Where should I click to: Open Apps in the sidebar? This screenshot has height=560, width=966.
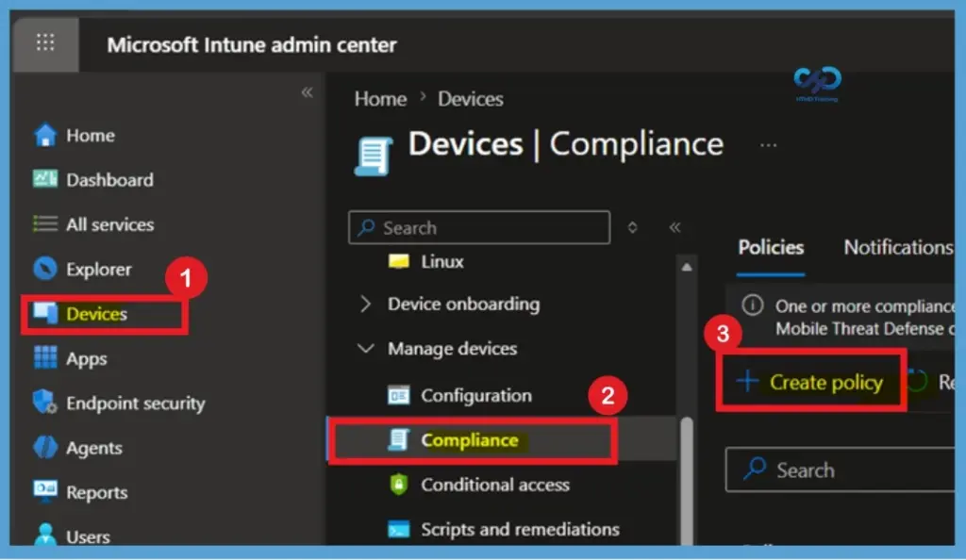click(86, 359)
